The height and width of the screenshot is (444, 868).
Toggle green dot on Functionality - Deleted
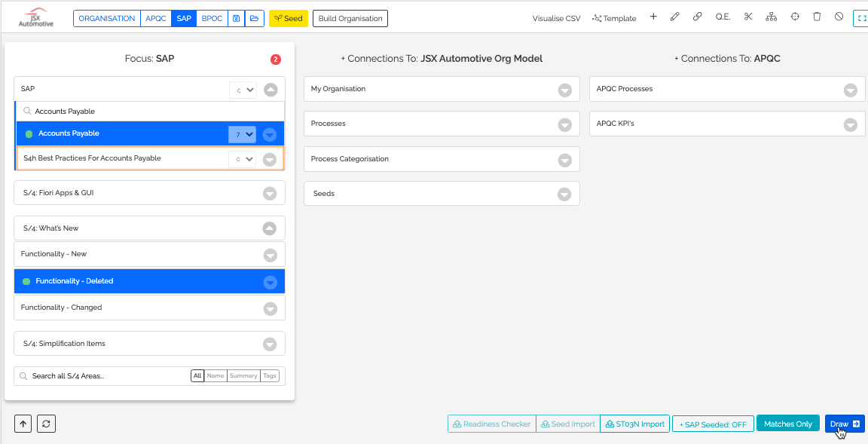[26, 282]
